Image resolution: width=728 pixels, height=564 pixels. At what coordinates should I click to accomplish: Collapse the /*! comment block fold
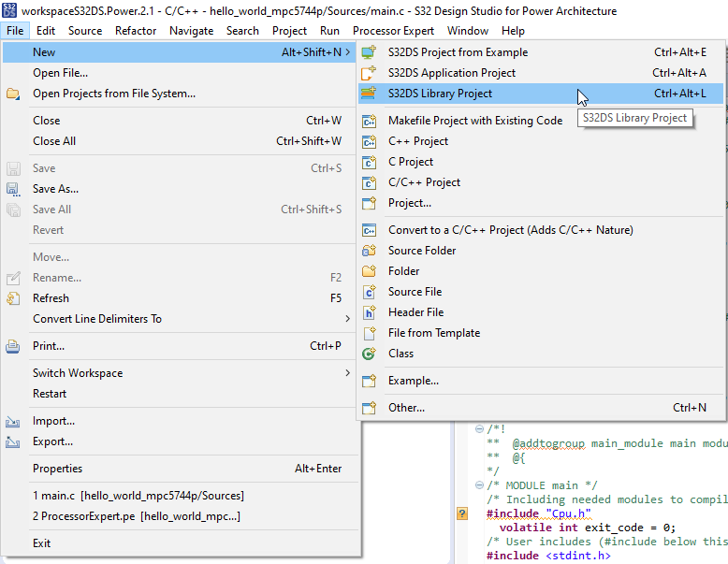click(x=479, y=428)
